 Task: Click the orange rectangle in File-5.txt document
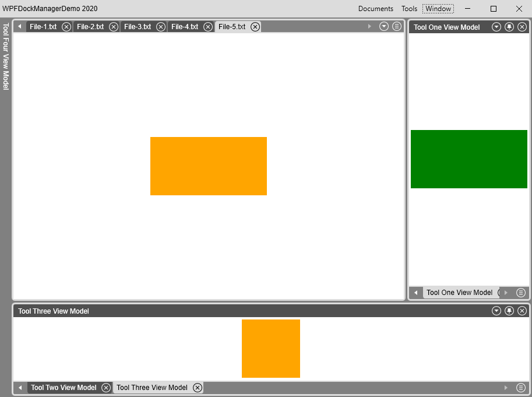tap(209, 166)
